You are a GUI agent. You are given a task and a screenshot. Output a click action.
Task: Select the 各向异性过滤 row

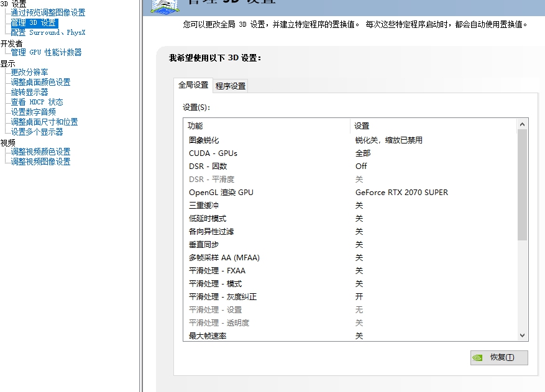pos(350,232)
